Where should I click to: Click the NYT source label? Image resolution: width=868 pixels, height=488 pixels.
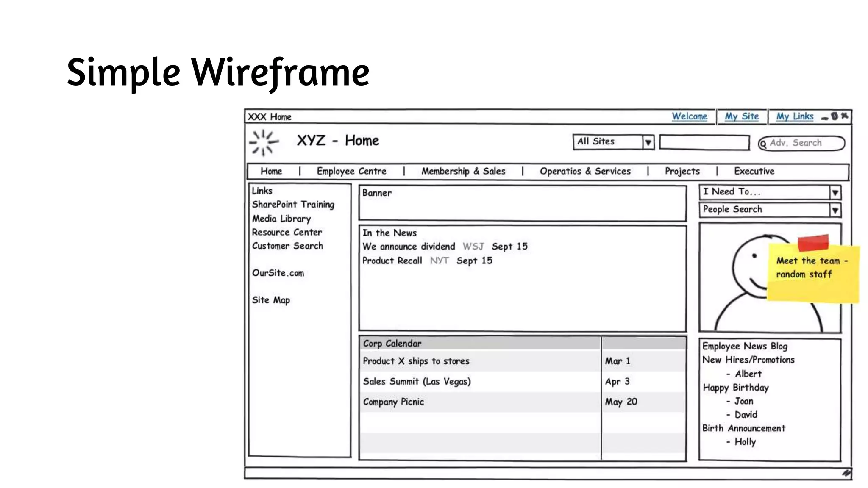[439, 261]
